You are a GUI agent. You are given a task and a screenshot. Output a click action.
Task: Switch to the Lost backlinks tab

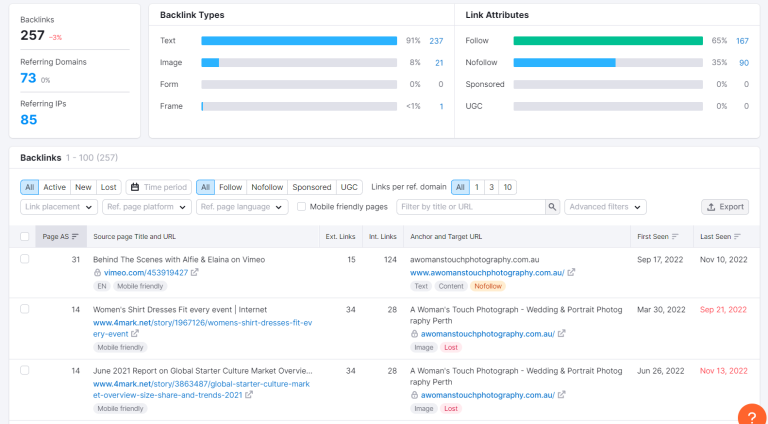[108, 187]
